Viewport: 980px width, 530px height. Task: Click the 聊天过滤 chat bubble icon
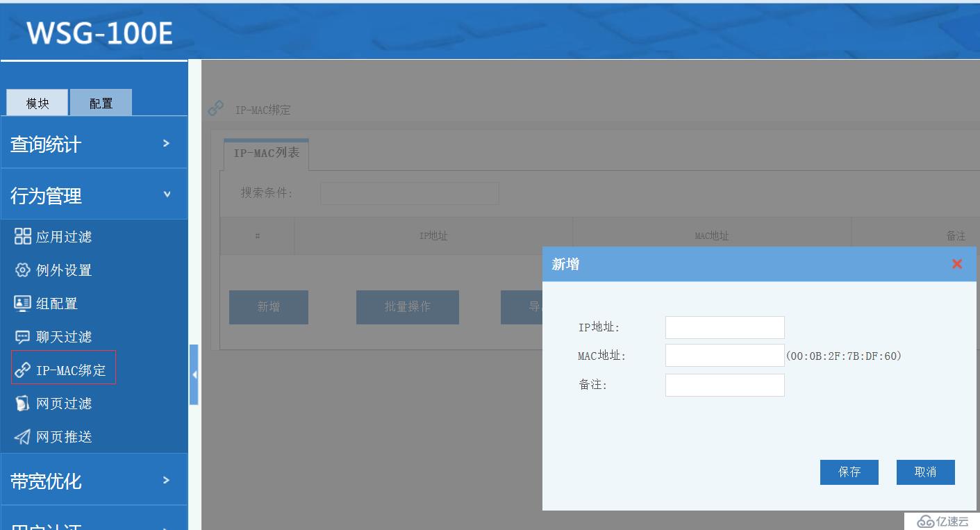point(23,337)
